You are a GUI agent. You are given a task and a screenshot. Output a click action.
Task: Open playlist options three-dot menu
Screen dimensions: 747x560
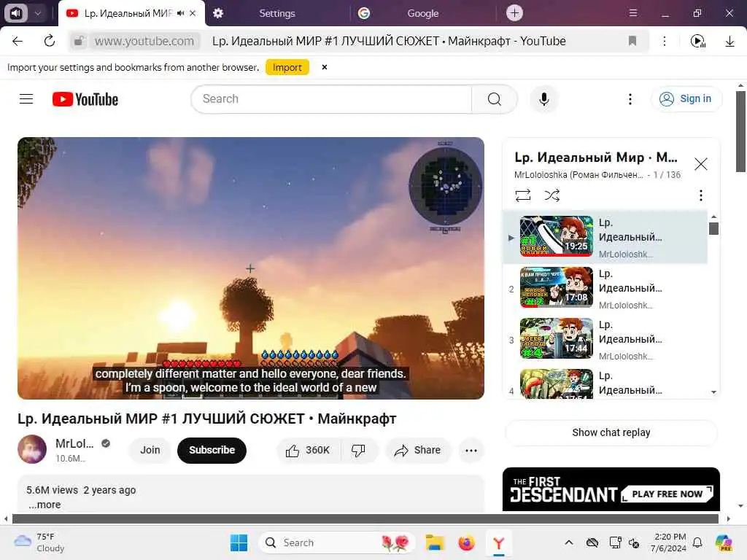click(x=700, y=195)
